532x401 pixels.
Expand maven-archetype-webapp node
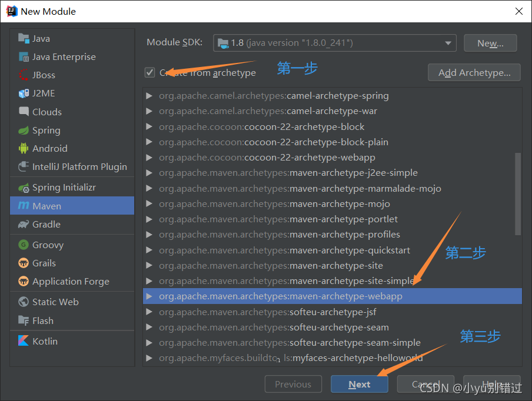point(149,296)
